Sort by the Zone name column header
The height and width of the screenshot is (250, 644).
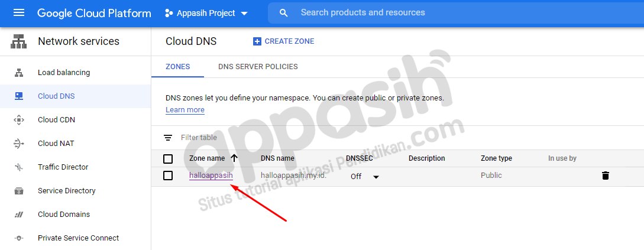207,158
